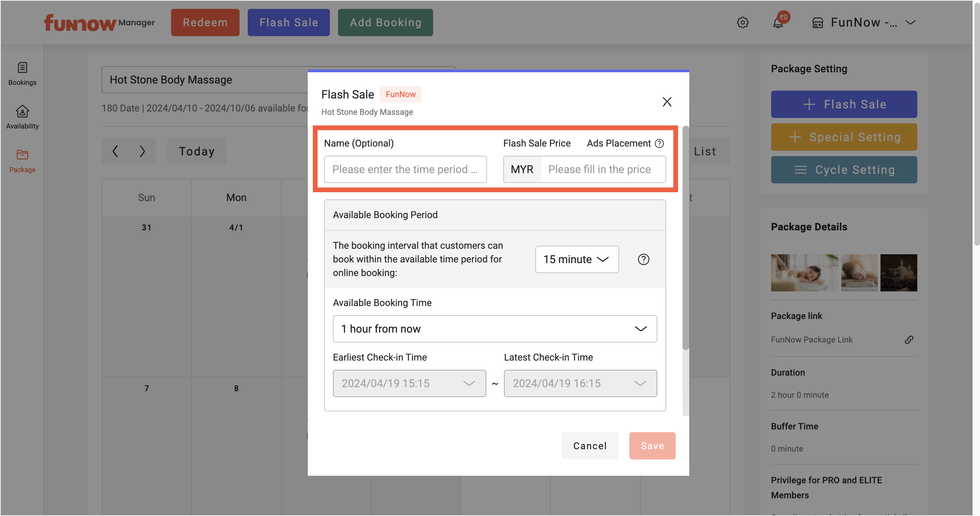Switch to the List view tab
980x516 pixels.
pyautogui.click(x=705, y=151)
